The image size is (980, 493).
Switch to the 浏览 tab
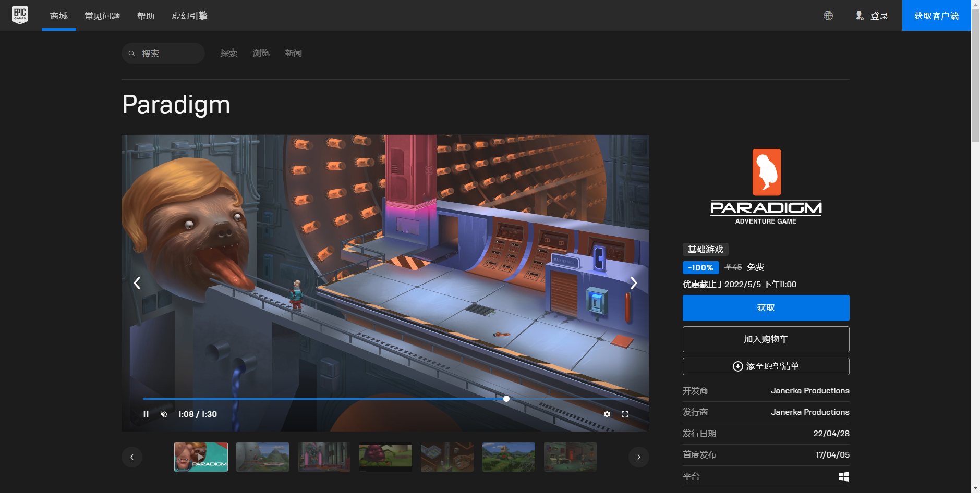[261, 53]
